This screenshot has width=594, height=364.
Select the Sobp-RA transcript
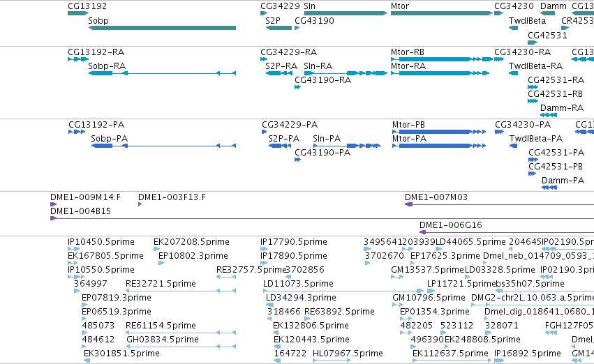pos(162,73)
